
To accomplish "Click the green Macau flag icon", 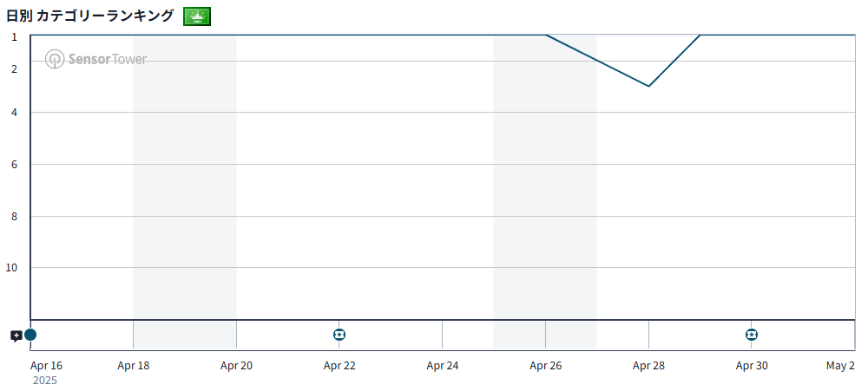I will (197, 16).
